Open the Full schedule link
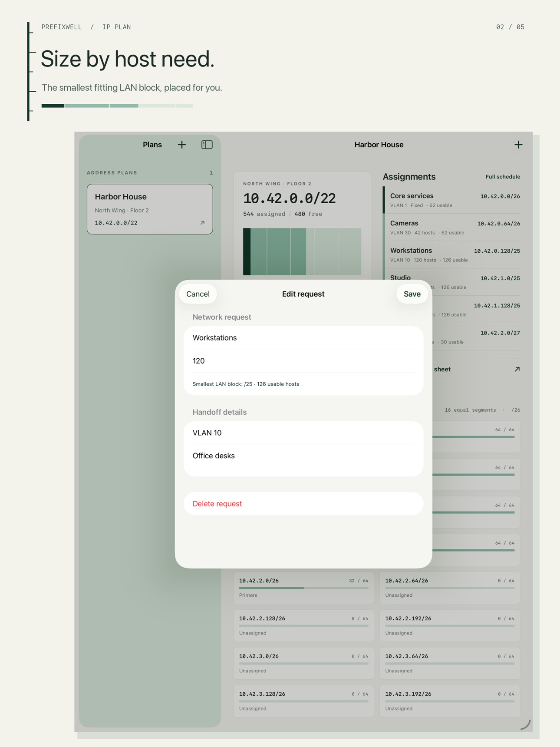Screen dimensions: 560x747 (x=503, y=177)
